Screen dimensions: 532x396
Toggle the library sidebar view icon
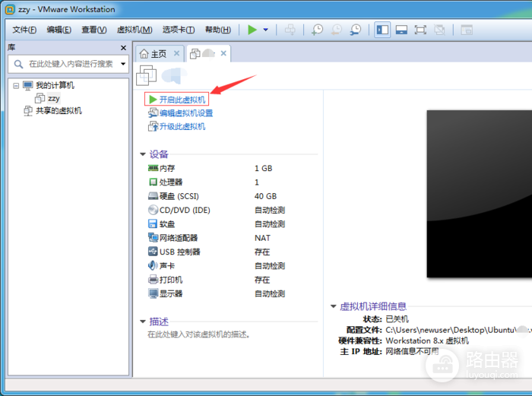pos(382,30)
